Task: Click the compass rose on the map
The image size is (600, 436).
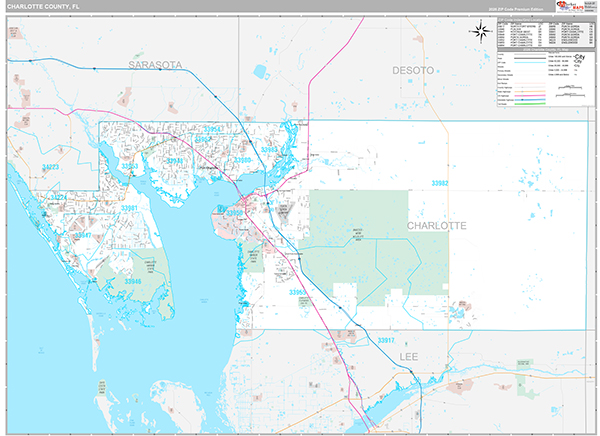Action: [x=481, y=31]
